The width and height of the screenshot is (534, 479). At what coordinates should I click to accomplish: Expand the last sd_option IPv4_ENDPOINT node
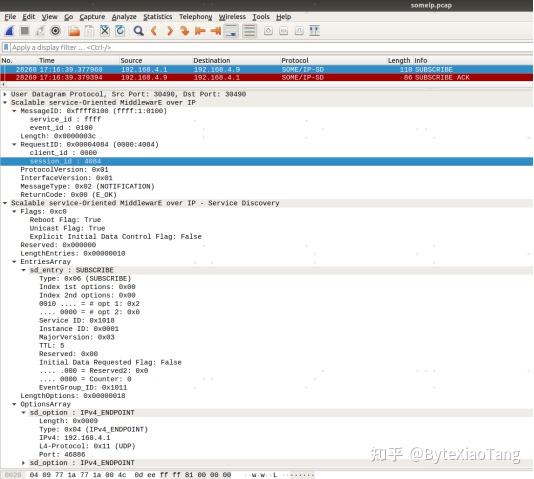click(x=23, y=463)
